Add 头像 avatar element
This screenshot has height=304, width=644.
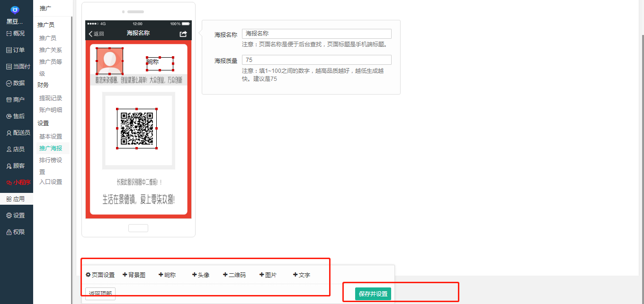(x=201, y=275)
